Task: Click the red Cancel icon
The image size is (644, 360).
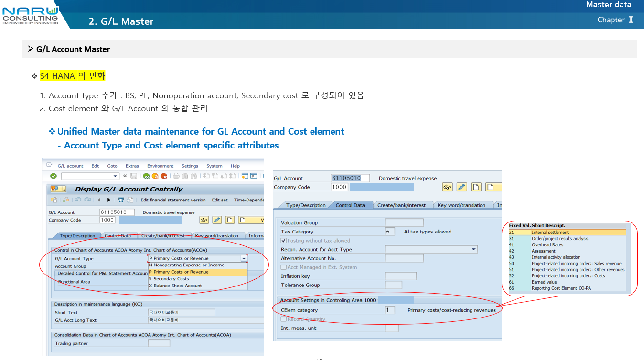Action: click(x=164, y=176)
